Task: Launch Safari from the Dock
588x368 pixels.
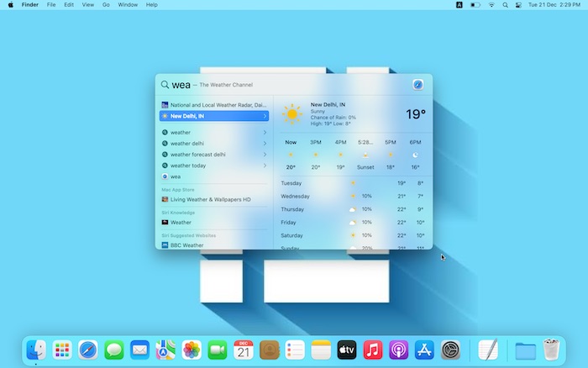Action: (x=88, y=350)
